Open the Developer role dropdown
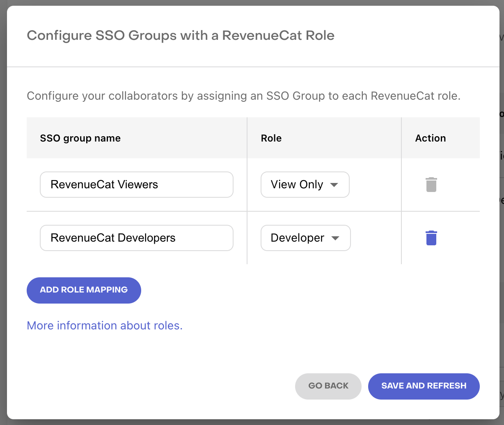Screen dimensions: 504x425 click(x=306, y=238)
